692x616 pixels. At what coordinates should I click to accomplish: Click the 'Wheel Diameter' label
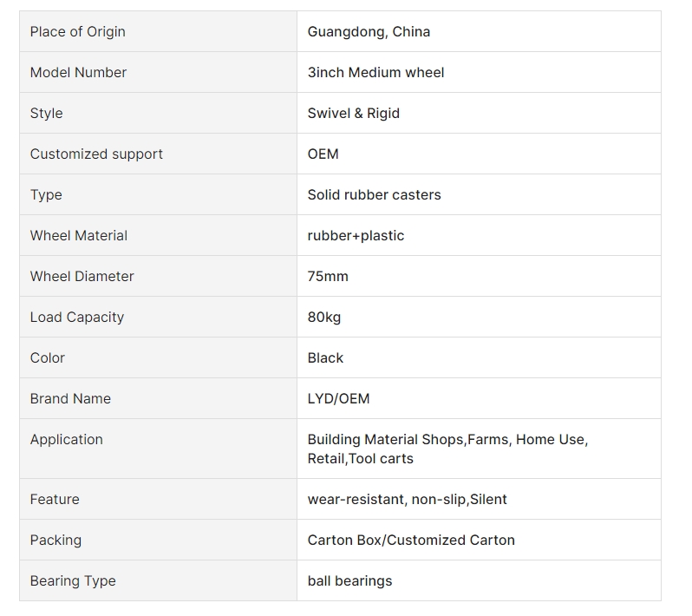[x=82, y=277]
